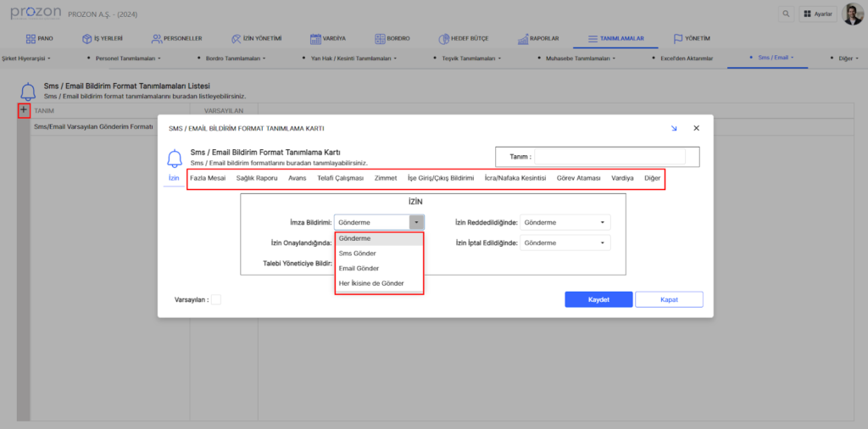Switch to the Fazla Mesai tab

click(x=208, y=178)
